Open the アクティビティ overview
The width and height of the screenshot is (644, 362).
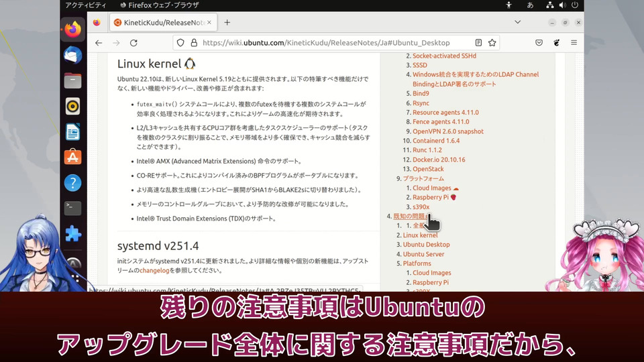[86, 5]
